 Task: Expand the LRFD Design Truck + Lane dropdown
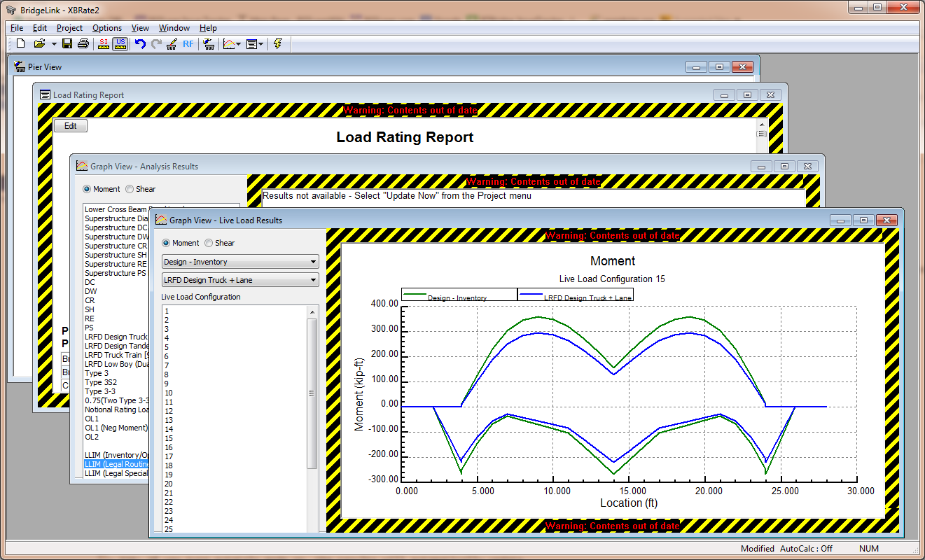coord(240,280)
